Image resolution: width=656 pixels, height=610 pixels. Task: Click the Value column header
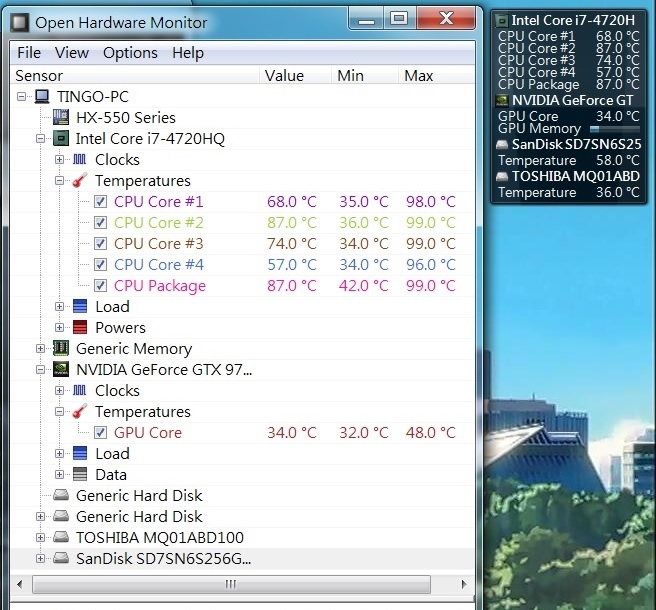(x=295, y=75)
